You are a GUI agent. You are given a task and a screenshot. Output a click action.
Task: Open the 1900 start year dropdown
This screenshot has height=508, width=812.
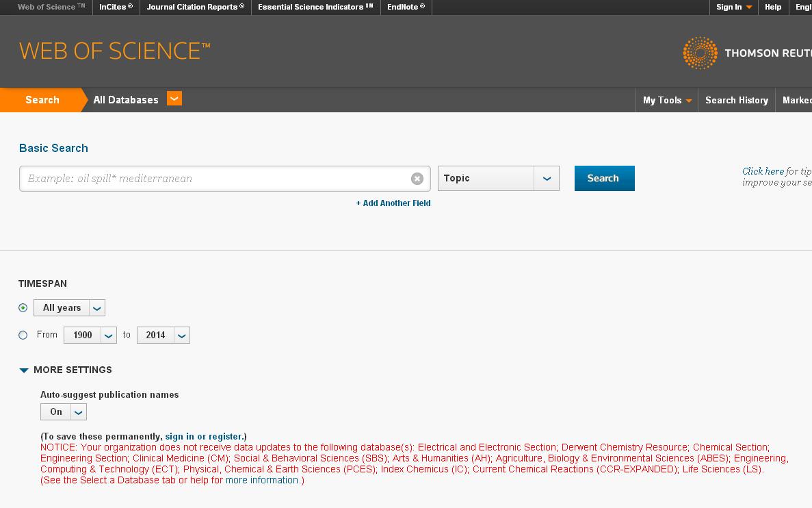[x=108, y=335]
